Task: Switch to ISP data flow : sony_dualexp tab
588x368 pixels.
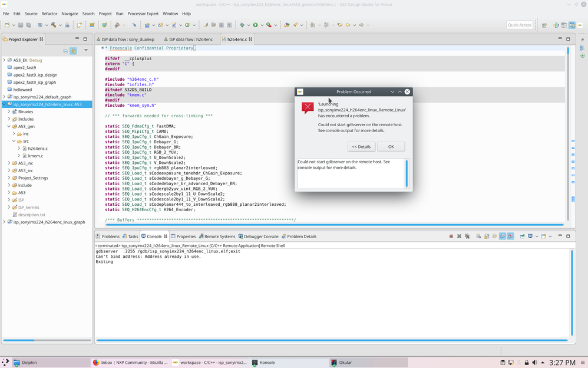Action: [125, 39]
